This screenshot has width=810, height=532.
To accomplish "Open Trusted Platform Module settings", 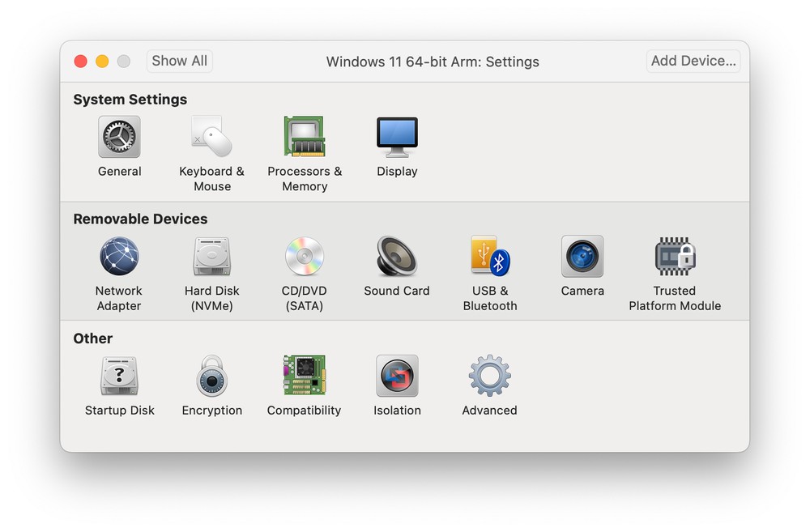I will tap(675, 256).
